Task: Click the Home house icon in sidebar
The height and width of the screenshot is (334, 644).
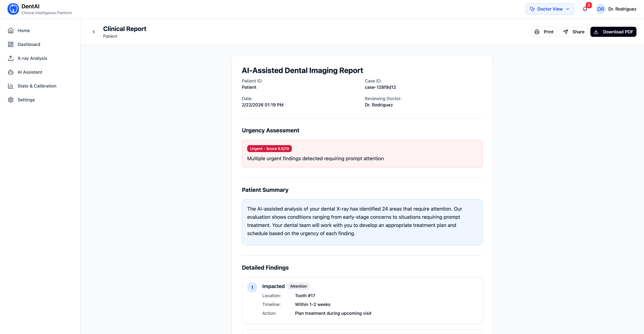Action: pyautogui.click(x=11, y=31)
